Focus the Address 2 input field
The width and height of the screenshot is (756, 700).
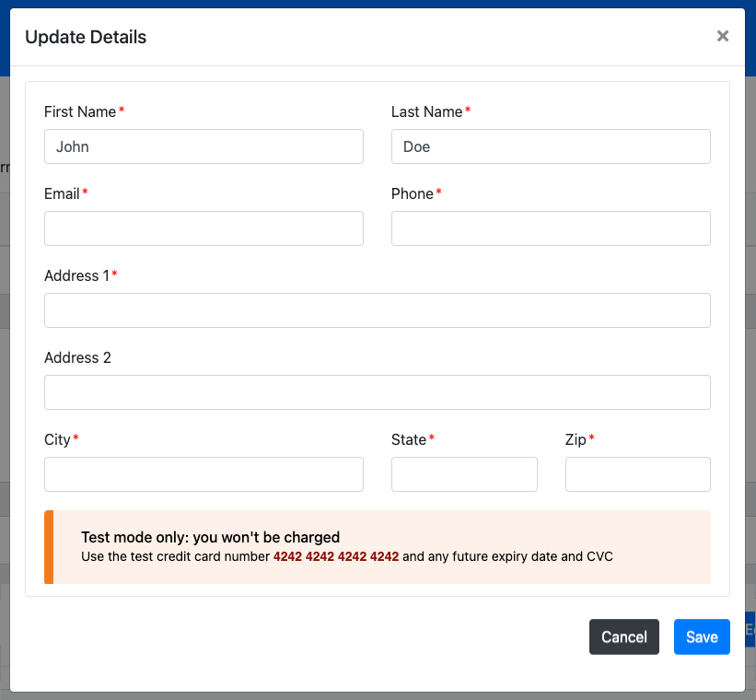377,392
